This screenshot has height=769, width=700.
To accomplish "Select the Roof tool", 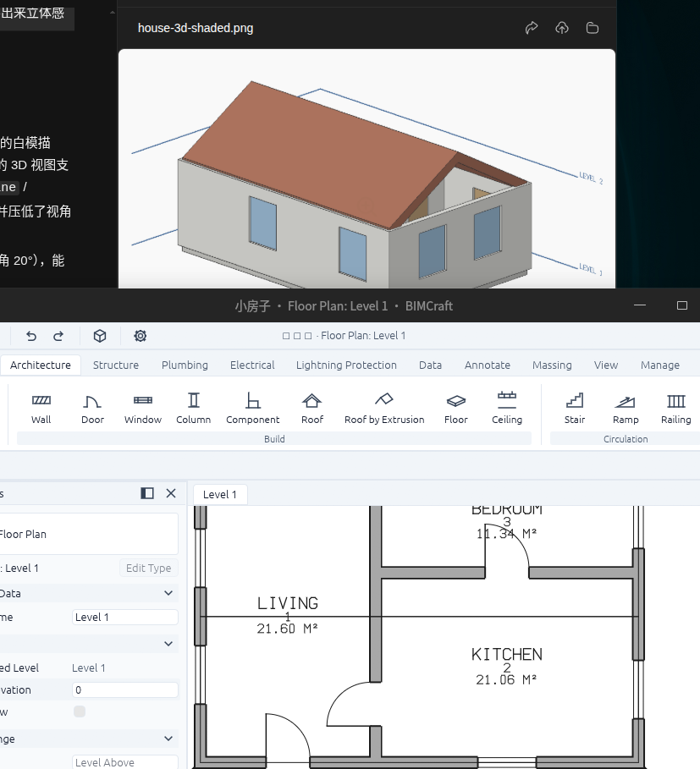I will pyautogui.click(x=312, y=408).
